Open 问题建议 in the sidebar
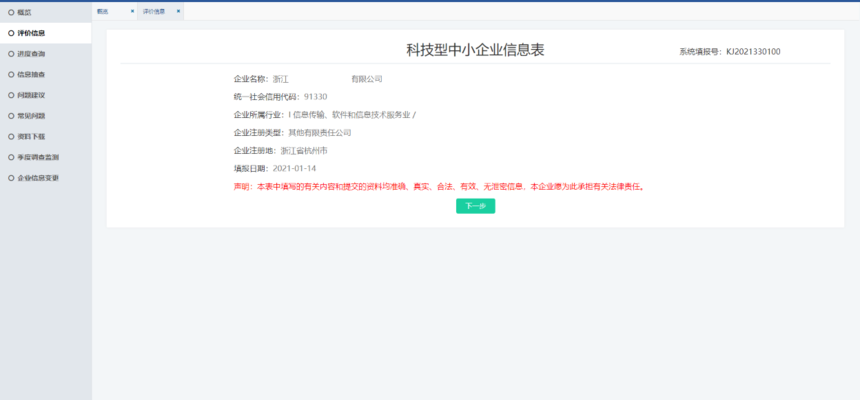 pyautogui.click(x=45, y=95)
